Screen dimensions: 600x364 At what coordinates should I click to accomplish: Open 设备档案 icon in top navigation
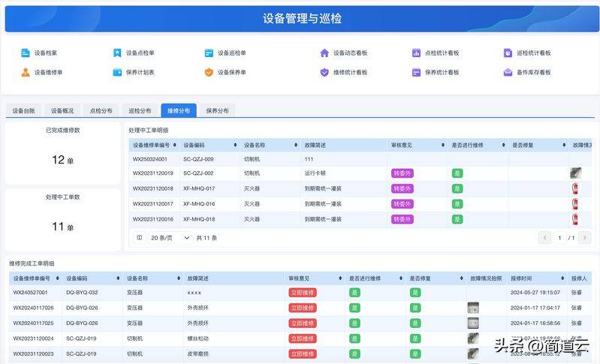[26, 53]
